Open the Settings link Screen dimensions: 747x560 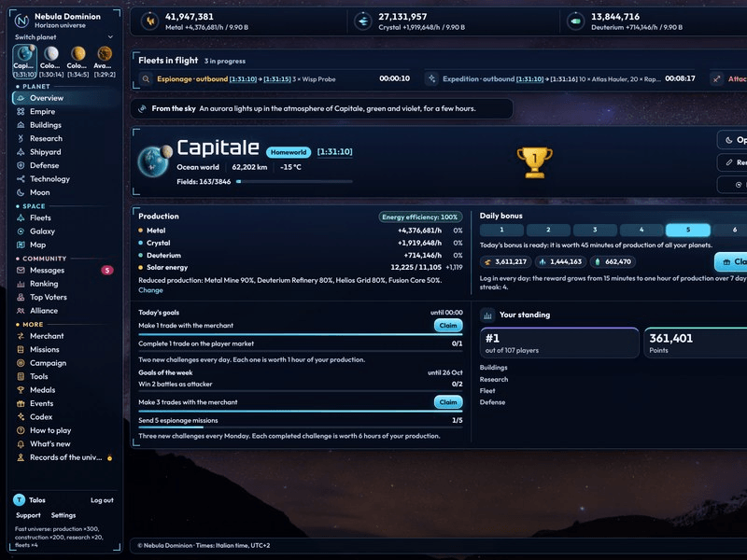click(63, 515)
